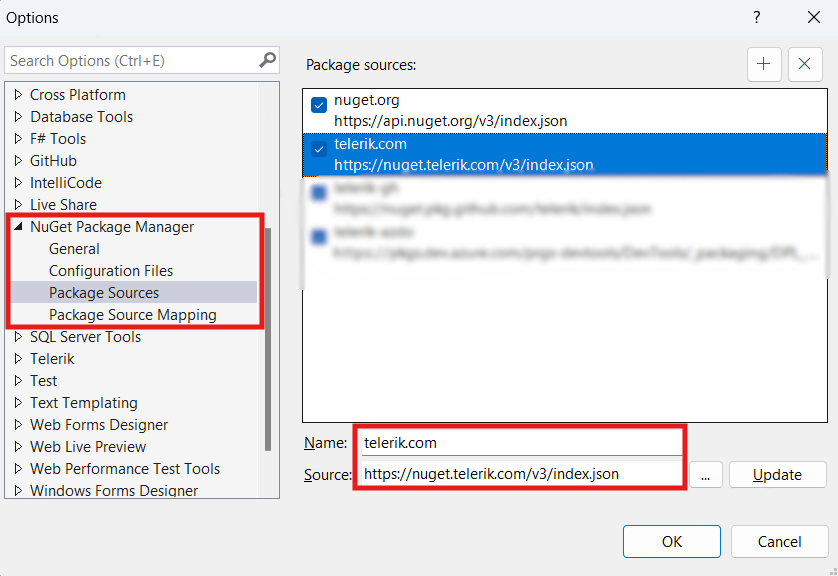Click the ellipsis browse button
Screen dimensions: 838x576
click(705, 474)
